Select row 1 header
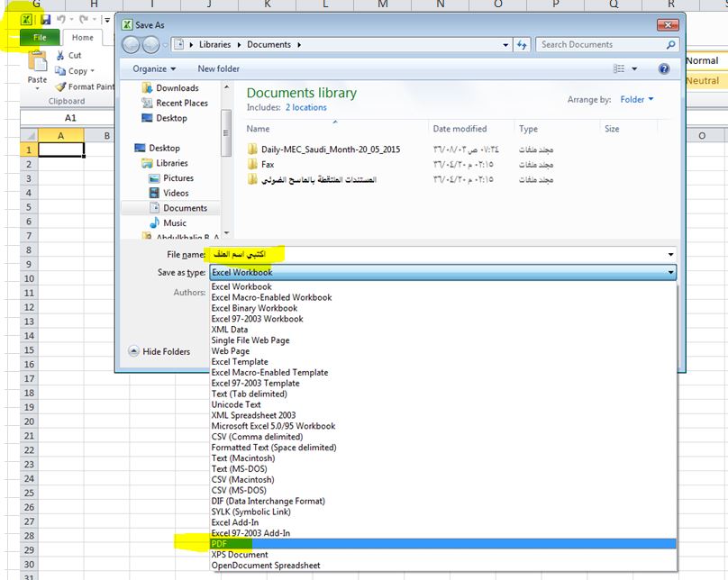Viewport: 728px width, 580px height. pyautogui.click(x=29, y=150)
